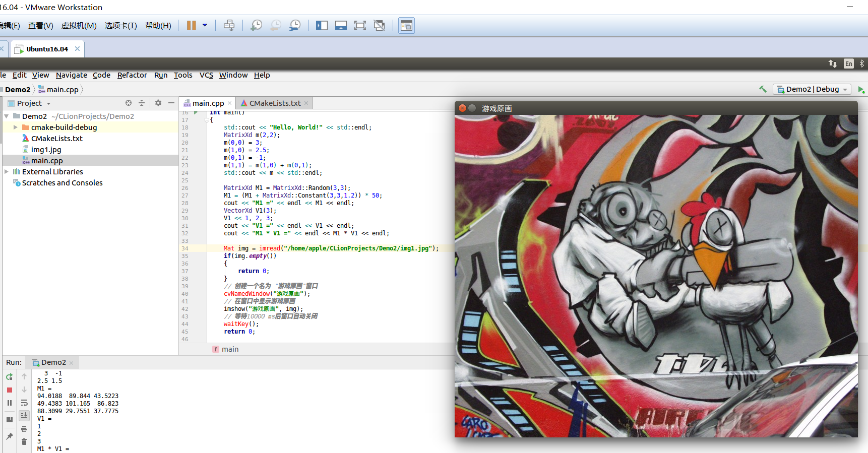Enter VMware full screen mode
Viewport: 868px width, 453px height.
point(360,25)
